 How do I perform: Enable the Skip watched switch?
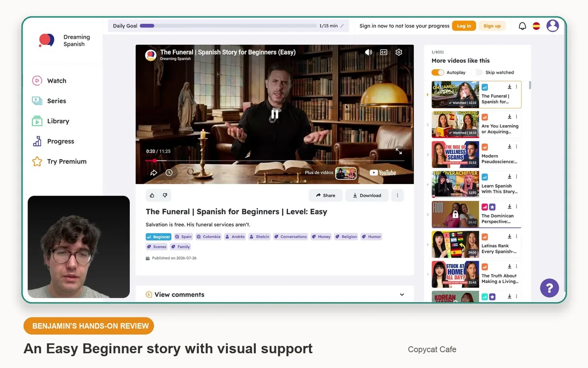point(478,72)
